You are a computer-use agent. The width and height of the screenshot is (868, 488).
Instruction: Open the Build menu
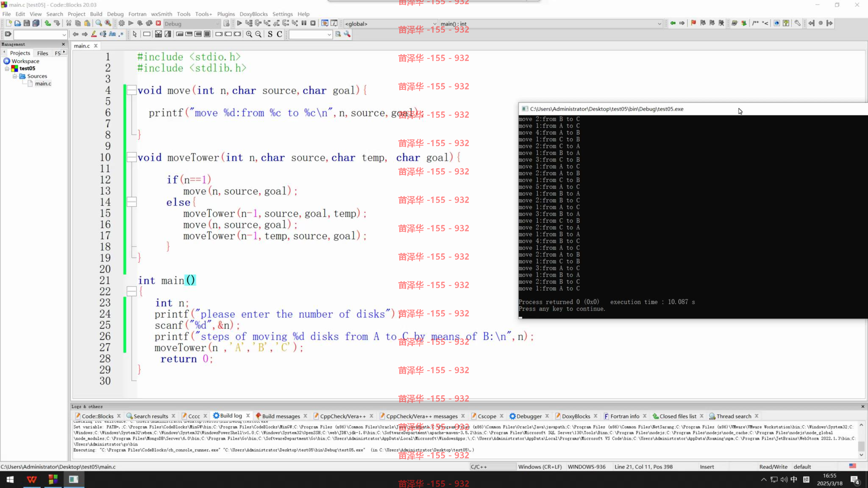pos(96,14)
